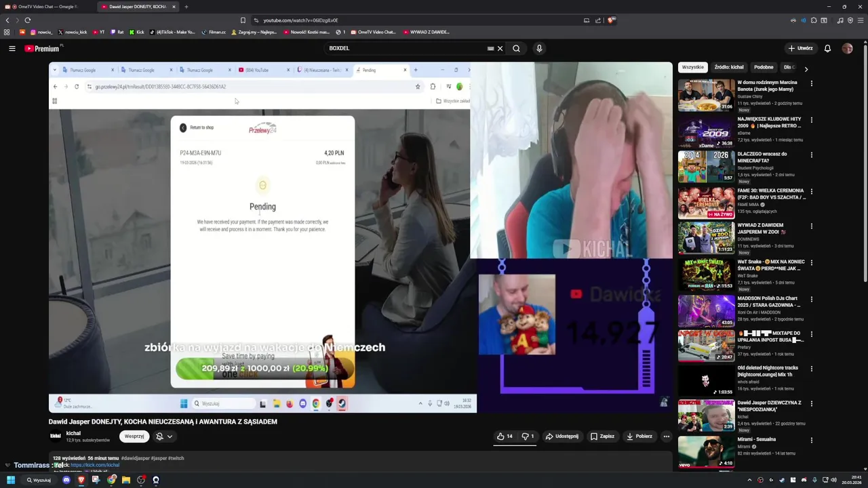Viewport: 868px width, 488px height.
Task: Click the Wesprzyj support button
Action: 134,436
